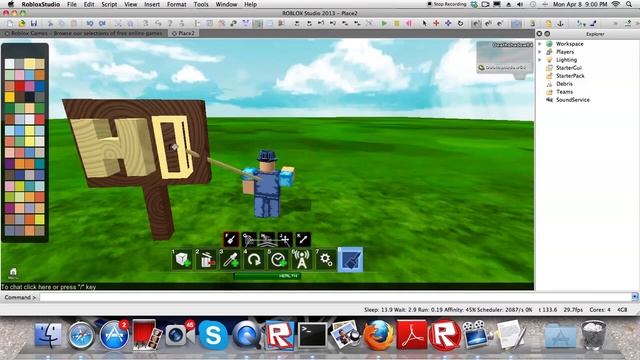
Task: Open Firefox from the dock
Action: click(x=378, y=335)
